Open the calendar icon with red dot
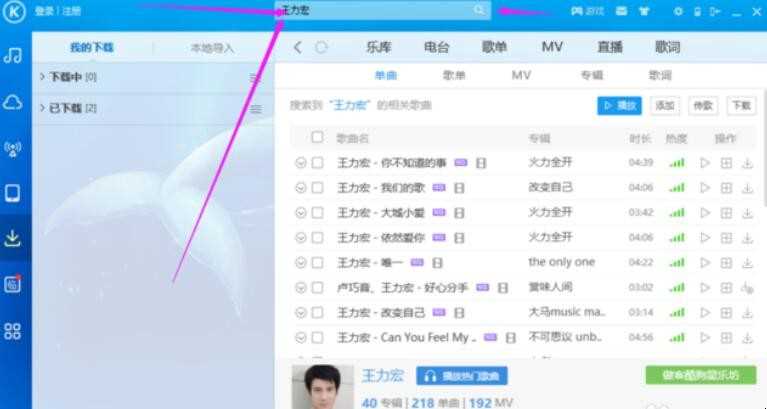767x409 pixels. (x=13, y=284)
